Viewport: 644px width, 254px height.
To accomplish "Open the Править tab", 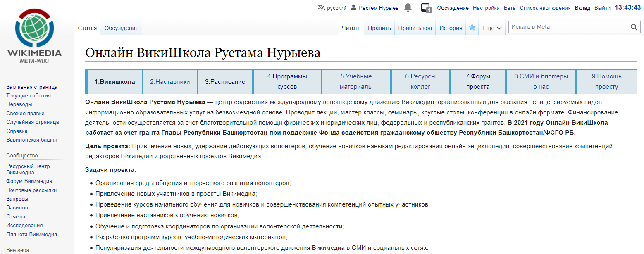I will pos(379,28).
